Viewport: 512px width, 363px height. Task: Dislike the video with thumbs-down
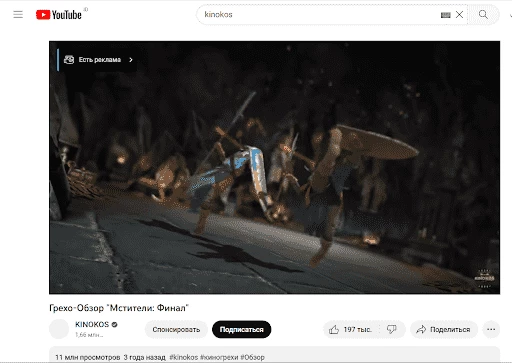tap(392, 329)
